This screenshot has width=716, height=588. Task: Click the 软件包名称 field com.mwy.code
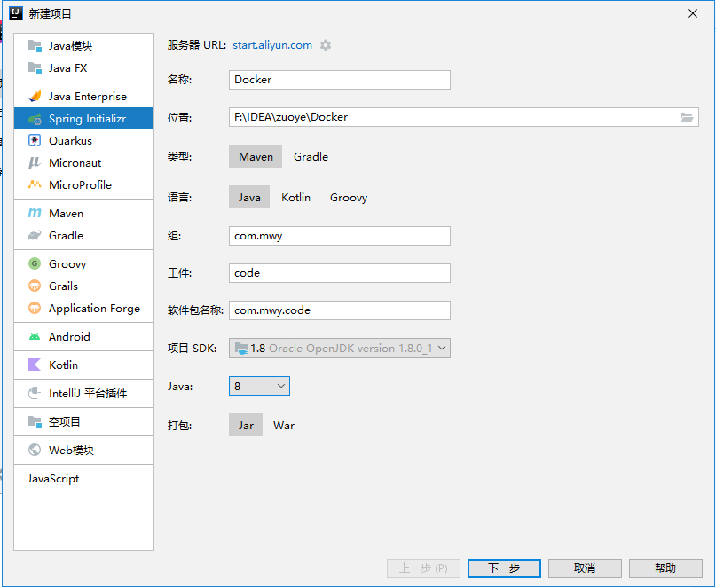click(340, 310)
